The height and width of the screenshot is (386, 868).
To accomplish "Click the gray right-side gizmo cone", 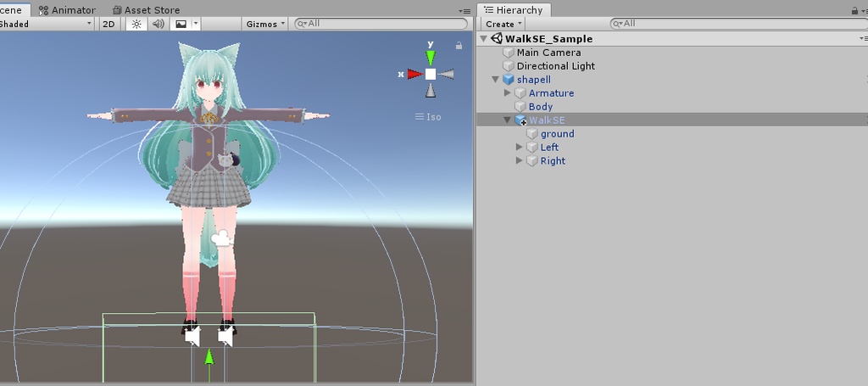I will [x=446, y=74].
